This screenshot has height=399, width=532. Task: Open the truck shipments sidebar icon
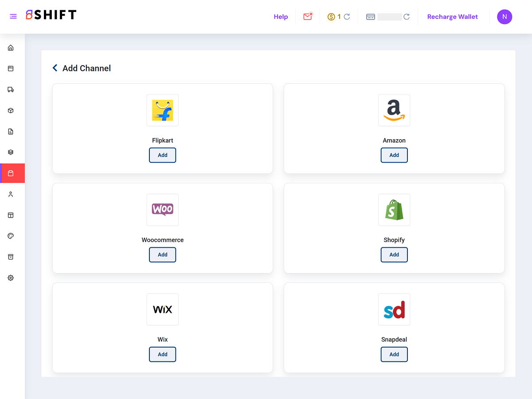coord(11,90)
